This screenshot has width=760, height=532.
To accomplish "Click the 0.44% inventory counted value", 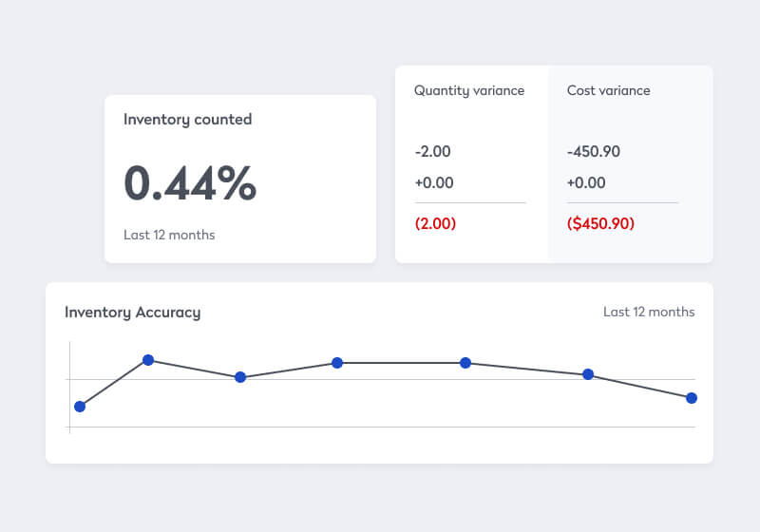I will click(x=190, y=183).
